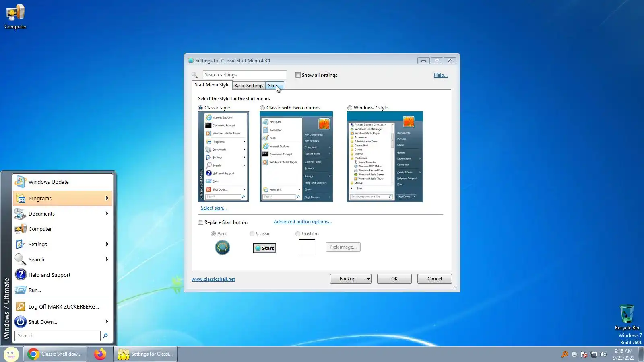
Task: Pick the Windows 7 style radio button
Action: (x=350, y=108)
